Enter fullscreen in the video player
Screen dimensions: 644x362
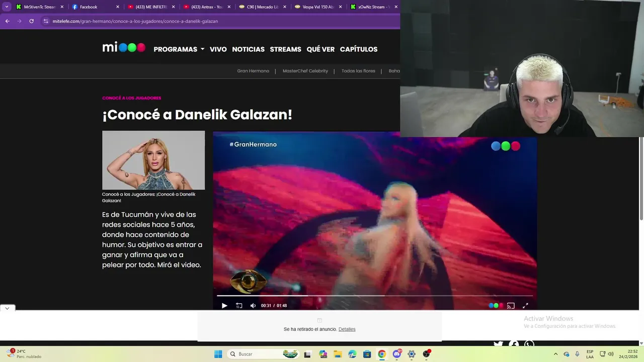coord(525,306)
